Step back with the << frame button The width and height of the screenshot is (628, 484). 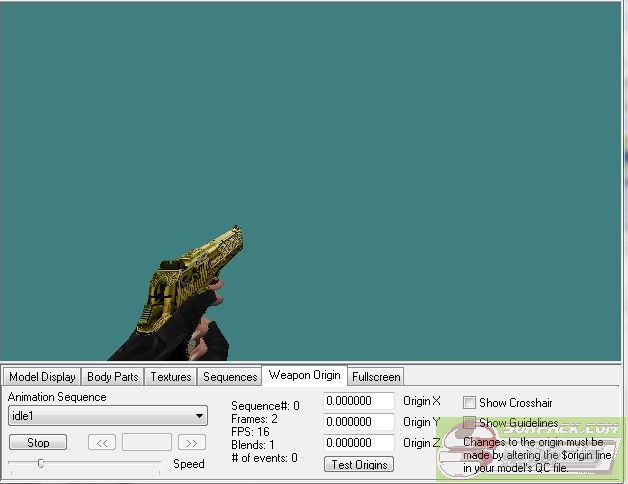[x=102, y=442]
